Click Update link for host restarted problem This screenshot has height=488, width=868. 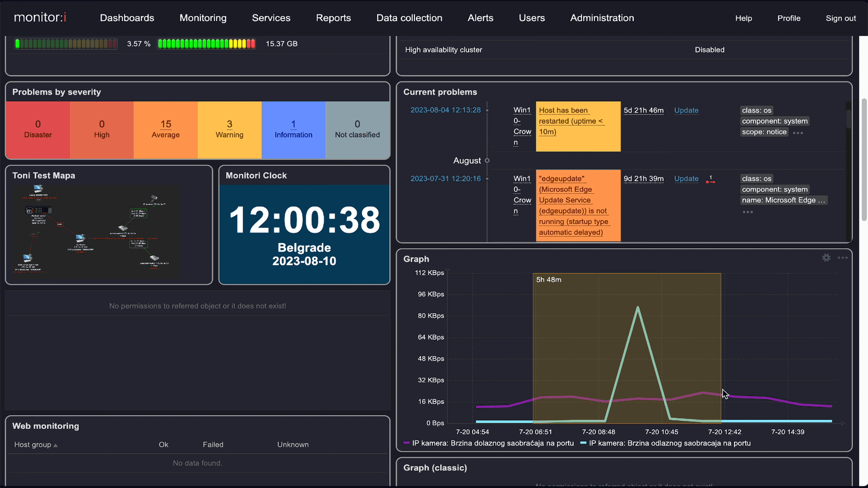click(686, 110)
